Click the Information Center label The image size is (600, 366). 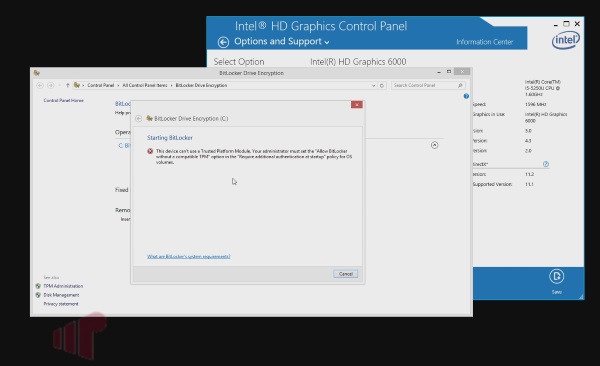[484, 42]
